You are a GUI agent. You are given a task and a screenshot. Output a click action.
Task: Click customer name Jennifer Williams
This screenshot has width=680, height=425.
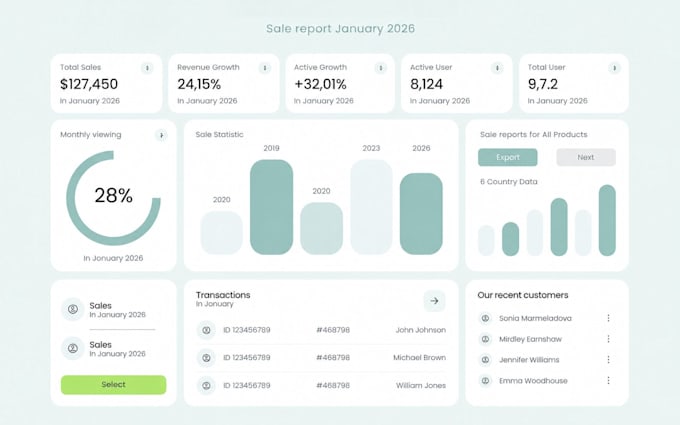529,360
